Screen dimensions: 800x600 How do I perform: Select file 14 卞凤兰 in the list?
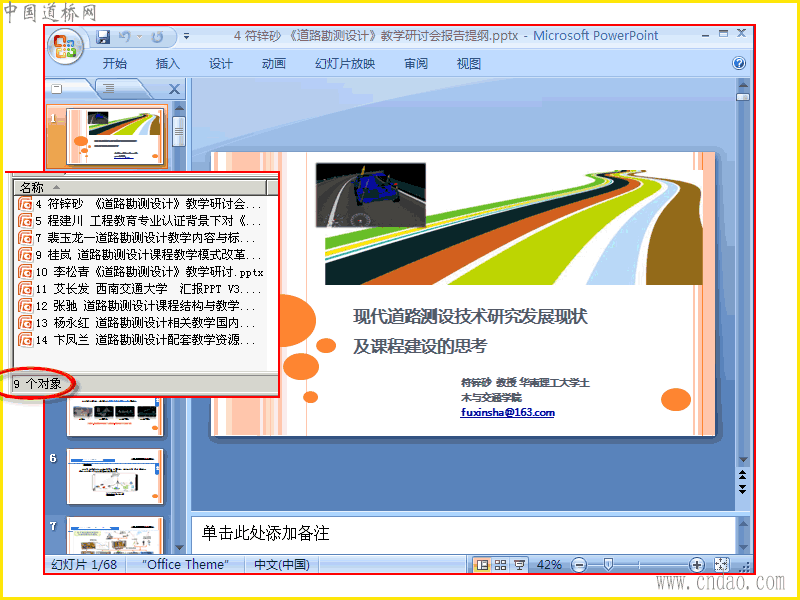pos(137,339)
